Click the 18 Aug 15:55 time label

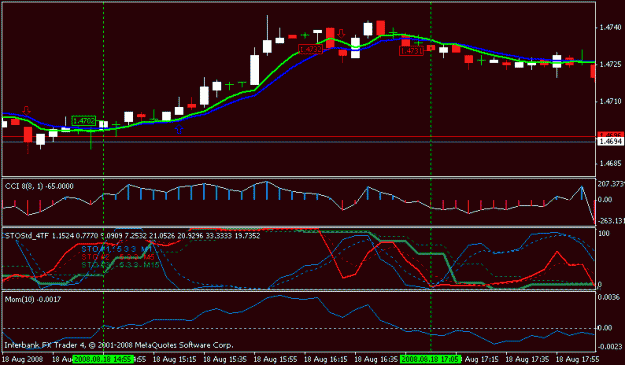[275, 359]
